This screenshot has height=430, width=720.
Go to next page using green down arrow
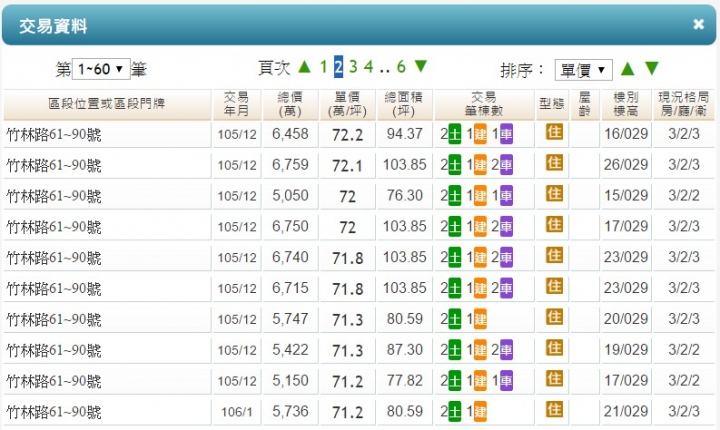click(421, 67)
